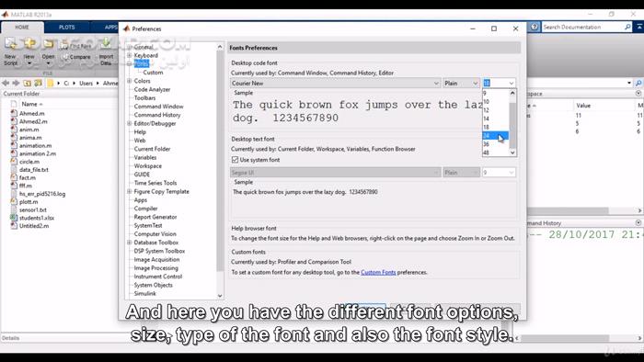Image resolution: width=644 pixels, height=362 pixels.
Task: Click the Name column header in Current Folder
Action: (x=29, y=104)
